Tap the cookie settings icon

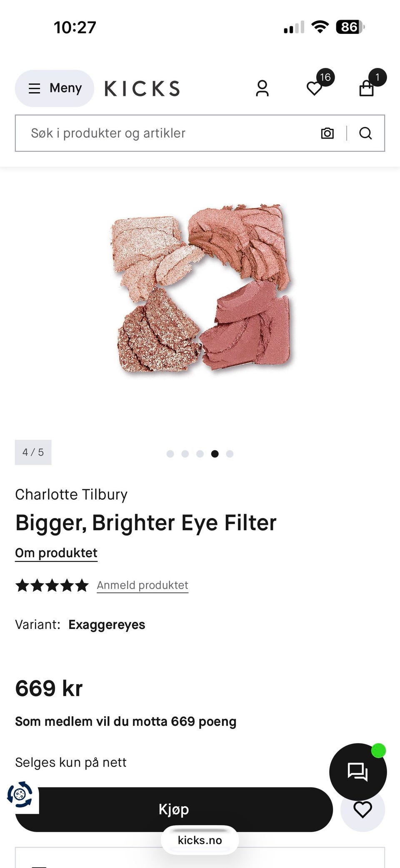pyautogui.click(x=20, y=794)
